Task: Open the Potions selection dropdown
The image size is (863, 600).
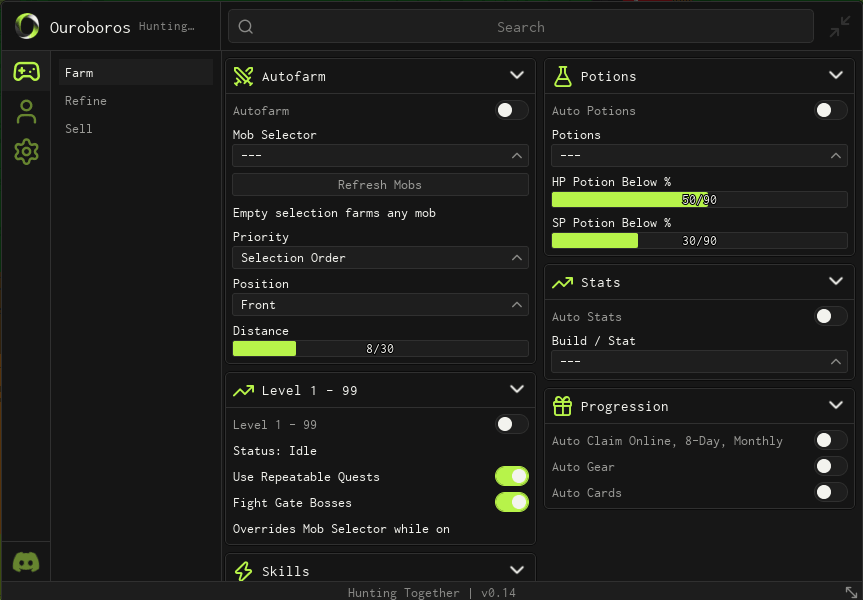Action: click(x=700, y=156)
